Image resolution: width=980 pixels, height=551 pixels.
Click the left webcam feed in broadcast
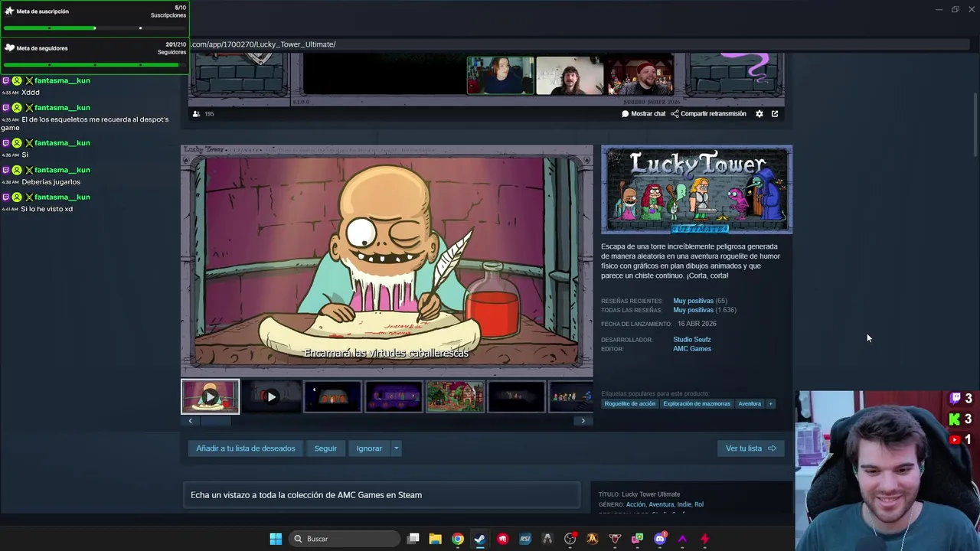501,75
